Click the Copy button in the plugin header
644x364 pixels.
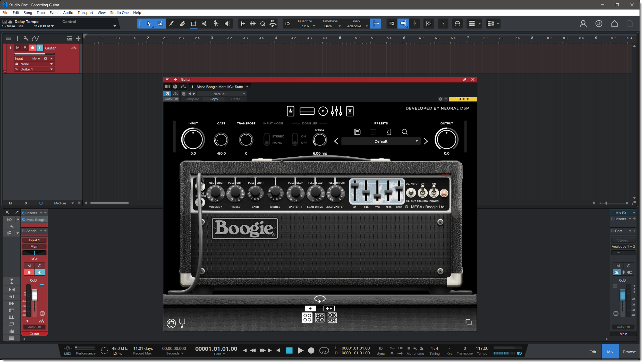[214, 99]
